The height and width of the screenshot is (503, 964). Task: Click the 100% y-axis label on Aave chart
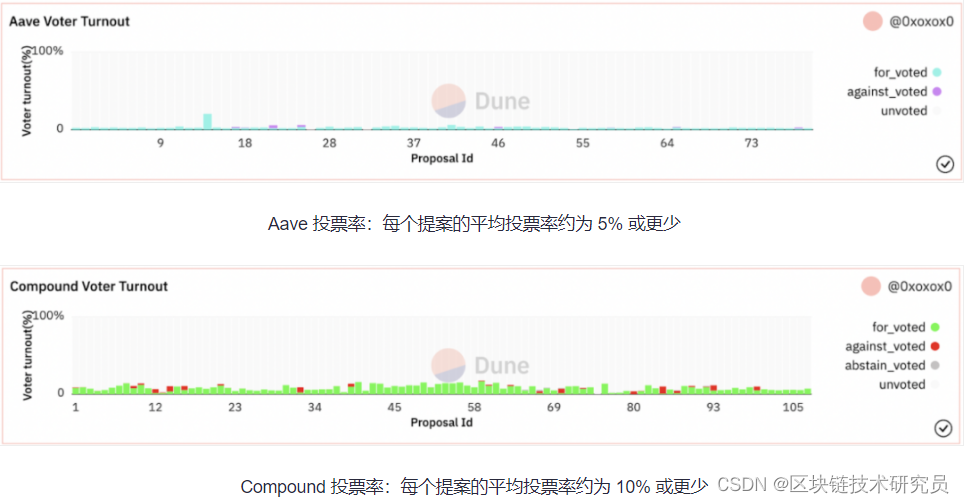coord(47,50)
